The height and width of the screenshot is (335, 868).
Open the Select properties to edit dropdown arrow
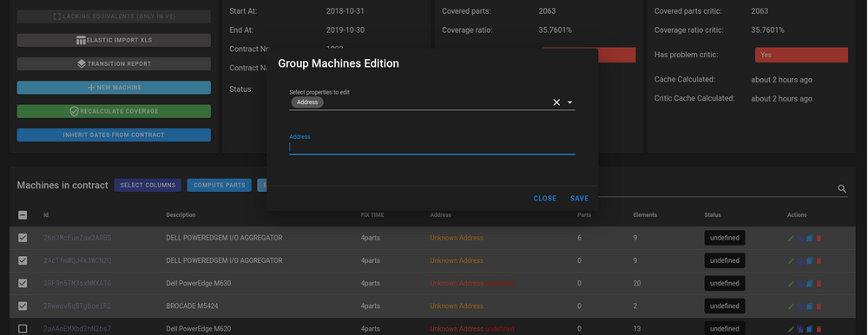pyautogui.click(x=569, y=102)
